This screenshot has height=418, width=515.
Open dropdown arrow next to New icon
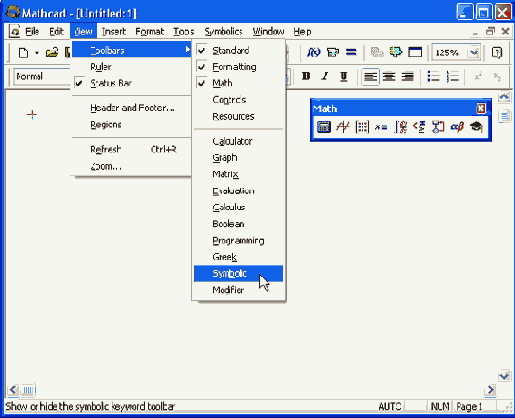pos(37,53)
